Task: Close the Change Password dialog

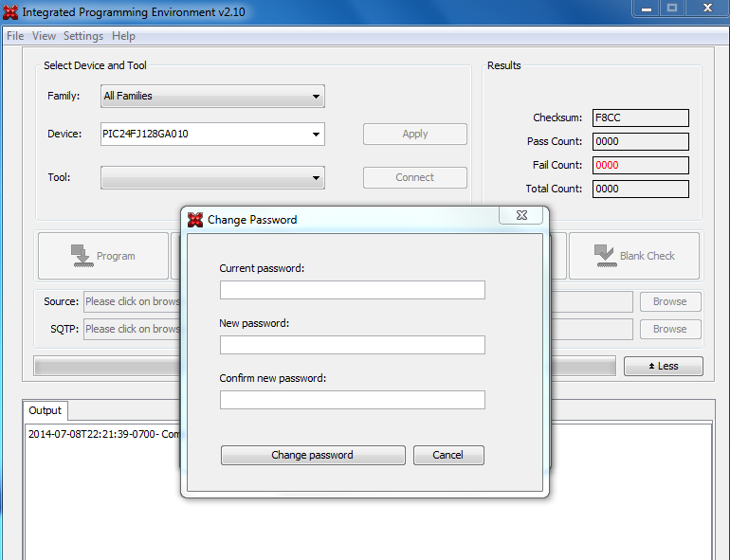Action: [521, 215]
